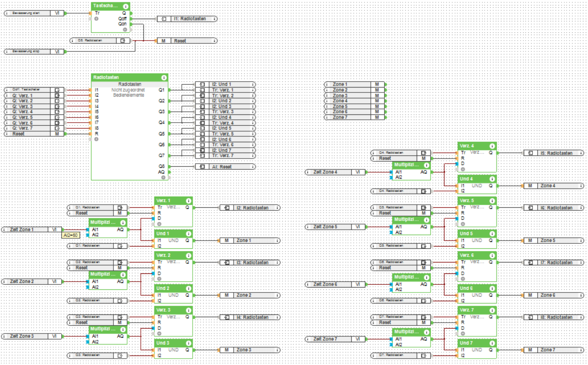Select the Zeit Zone 4 virtual input
The image size is (588, 365).
pos(336,172)
